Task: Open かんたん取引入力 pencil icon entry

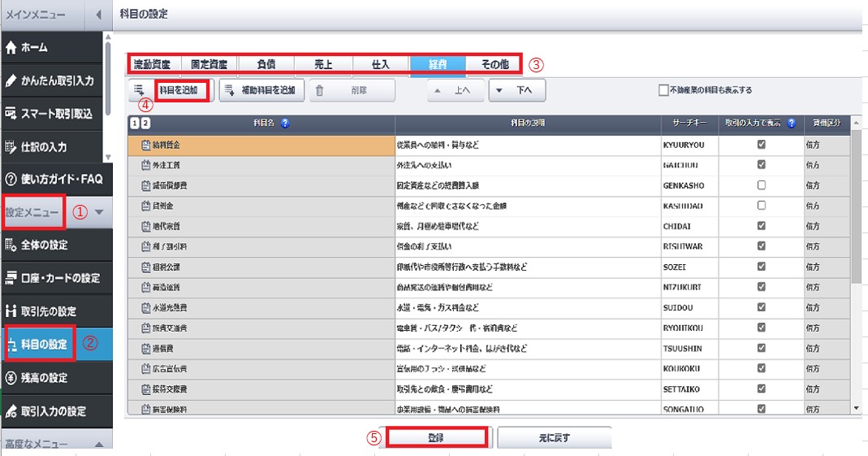Action: click(x=11, y=81)
